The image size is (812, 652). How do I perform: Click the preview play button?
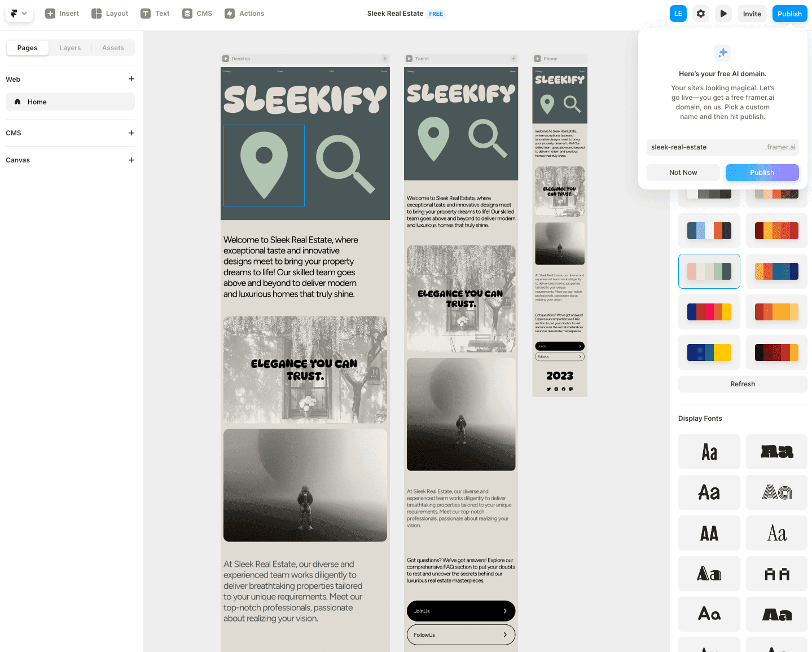click(x=723, y=14)
